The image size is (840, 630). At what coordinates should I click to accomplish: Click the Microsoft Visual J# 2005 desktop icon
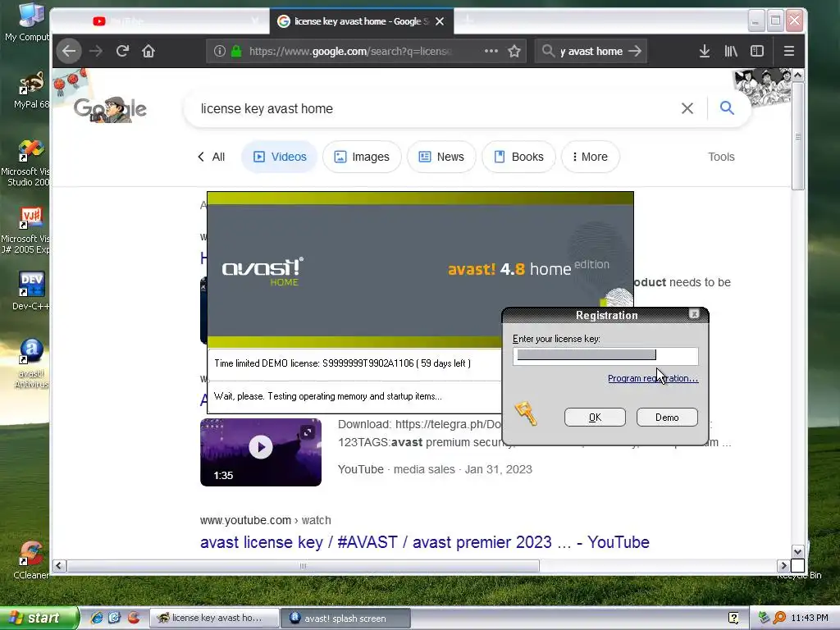click(x=27, y=231)
